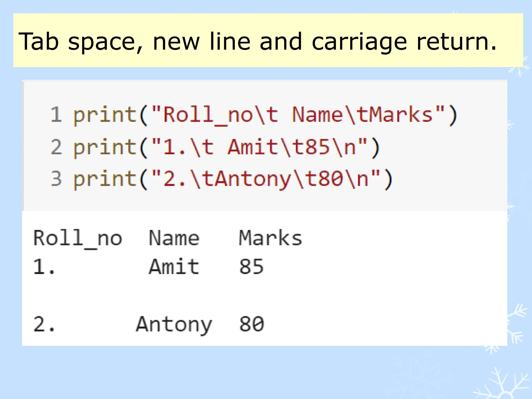This screenshot has width=532, height=399.
Task: Click 'Amit' in the output
Action: [174, 266]
